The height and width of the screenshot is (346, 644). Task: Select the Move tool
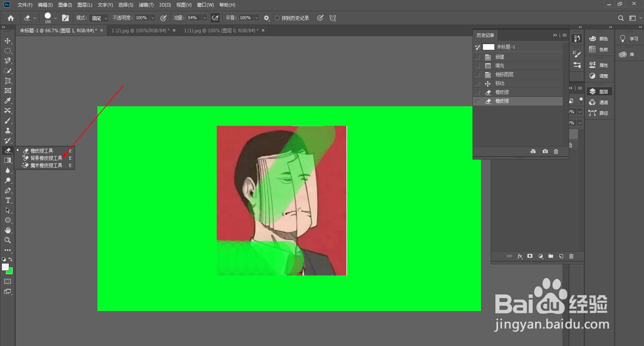click(x=8, y=41)
